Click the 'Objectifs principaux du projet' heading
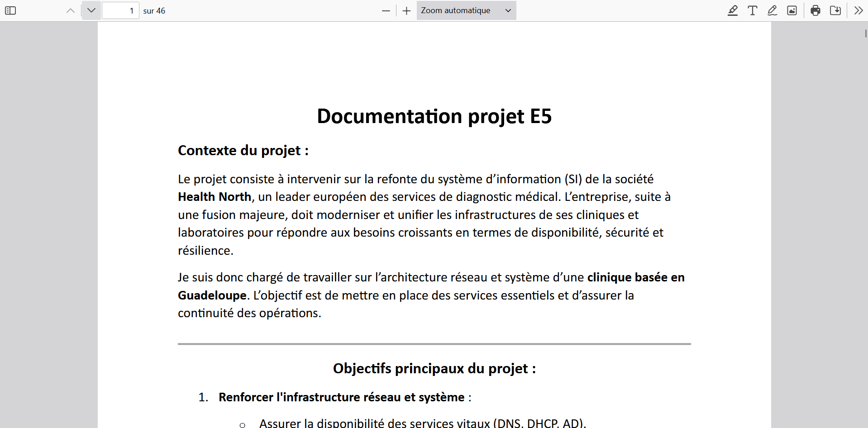Image resolution: width=868 pixels, height=428 pixels. coord(434,368)
